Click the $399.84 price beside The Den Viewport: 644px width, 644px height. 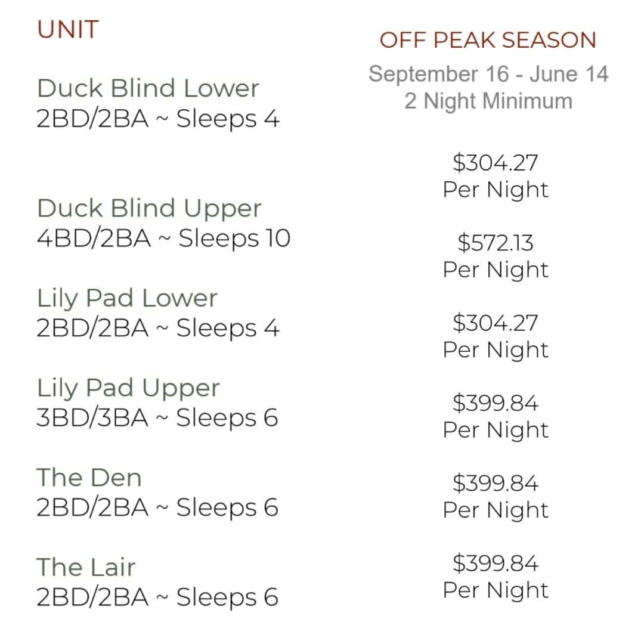pyautogui.click(x=496, y=483)
